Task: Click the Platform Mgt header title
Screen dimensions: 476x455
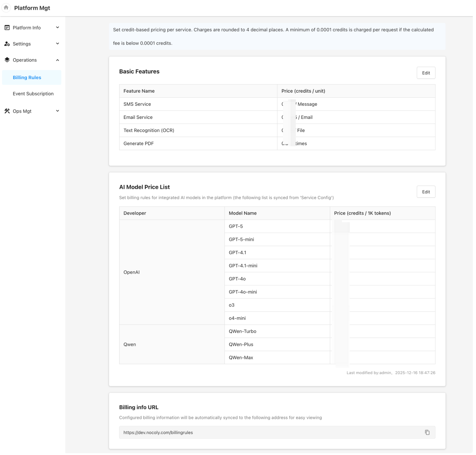Action: click(32, 8)
